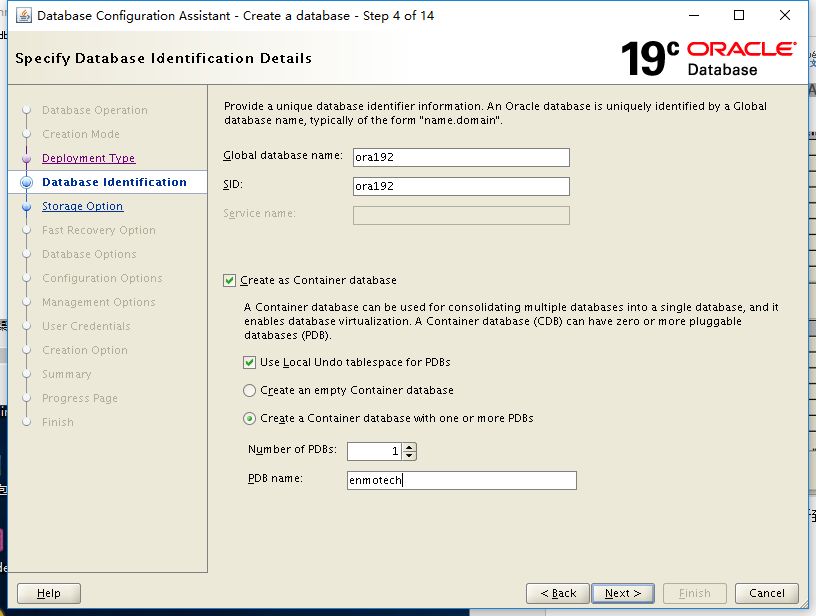This screenshot has width=816, height=616.
Task: Focus the SID text field
Action: (x=461, y=186)
